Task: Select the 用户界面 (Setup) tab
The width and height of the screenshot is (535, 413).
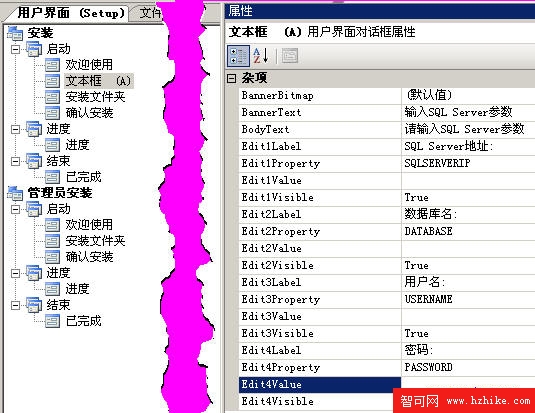Action: click(x=70, y=13)
